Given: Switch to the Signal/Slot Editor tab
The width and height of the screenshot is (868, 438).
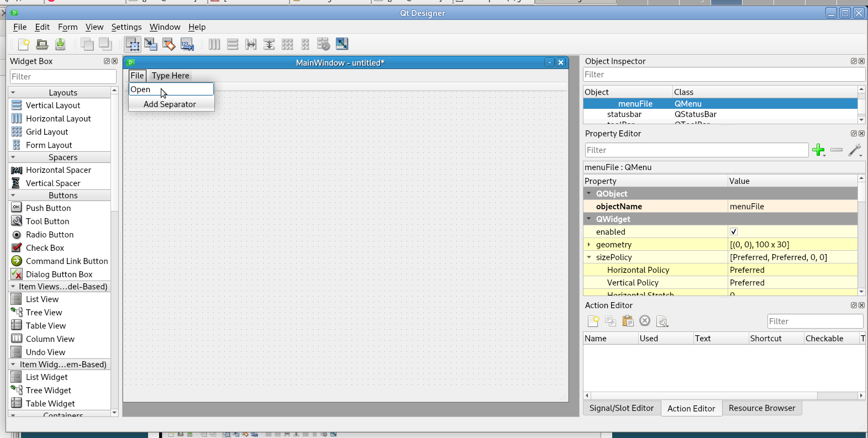Looking at the screenshot, I should tap(621, 408).
